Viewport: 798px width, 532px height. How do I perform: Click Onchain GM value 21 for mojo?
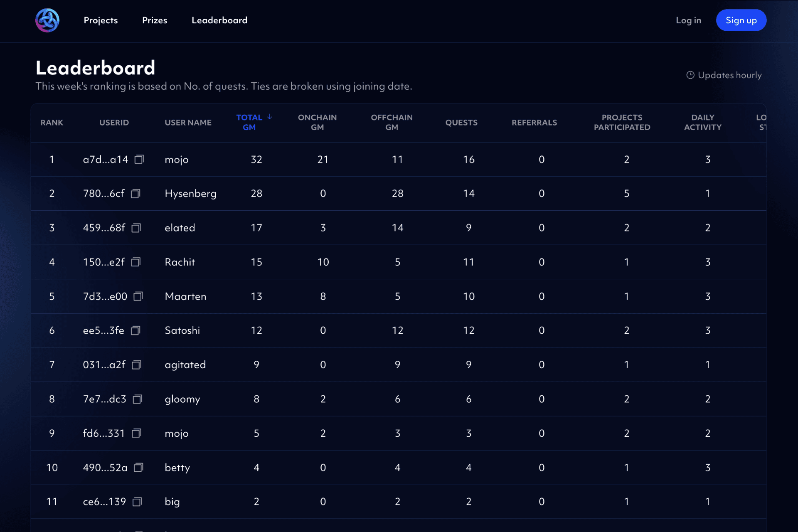coord(323,159)
